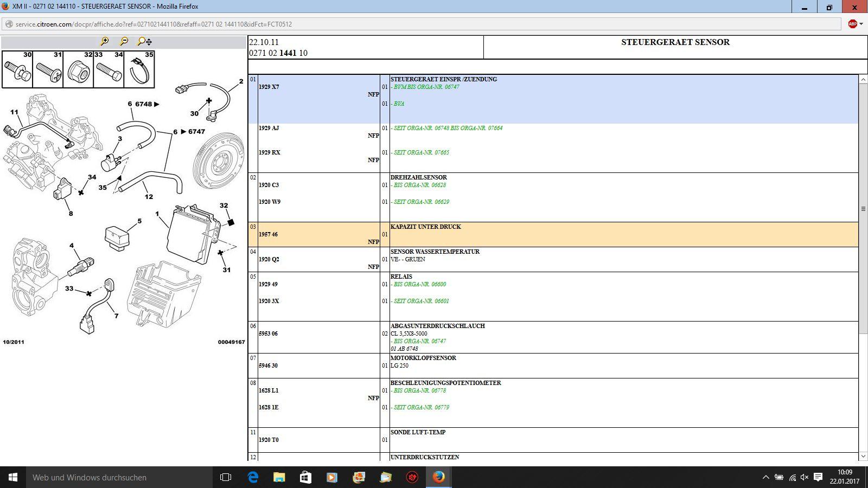Select the RELAIS row title
Screen dimensions: 868x488
401,277
